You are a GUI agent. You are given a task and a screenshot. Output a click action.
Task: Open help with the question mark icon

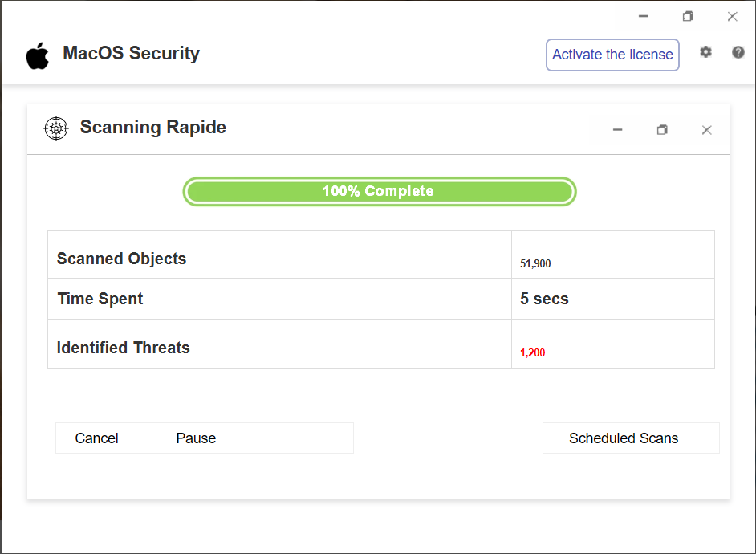738,52
